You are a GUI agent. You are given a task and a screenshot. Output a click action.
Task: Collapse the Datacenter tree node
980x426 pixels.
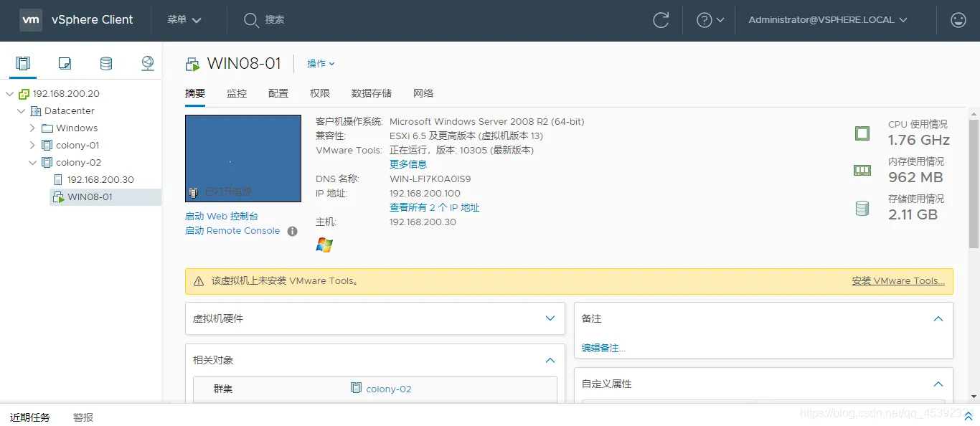click(21, 111)
